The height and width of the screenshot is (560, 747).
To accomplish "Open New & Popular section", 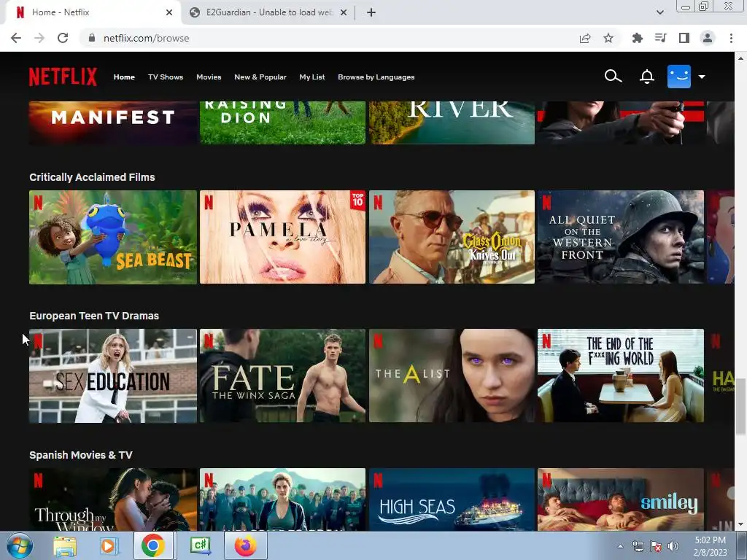I will pos(260,77).
